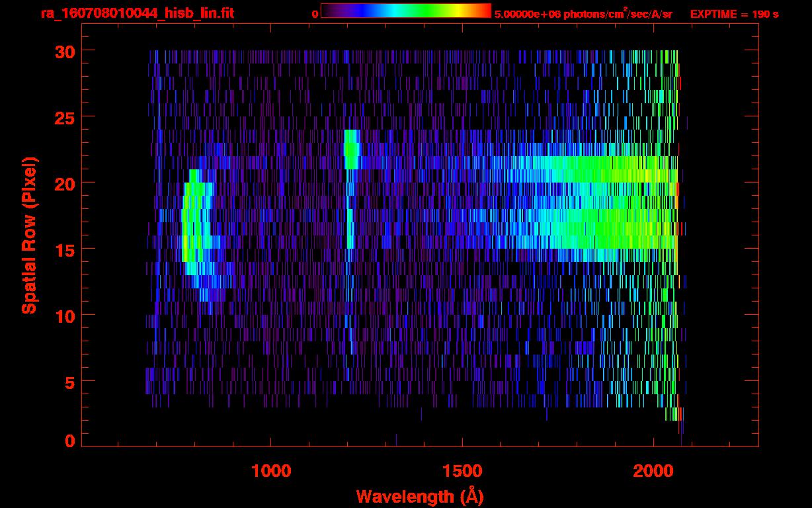The height and width of the screenshot is (508, 812).
Task: Click the filename ra_160708010044_hisb_lin.fit
Action: point(137,13)
